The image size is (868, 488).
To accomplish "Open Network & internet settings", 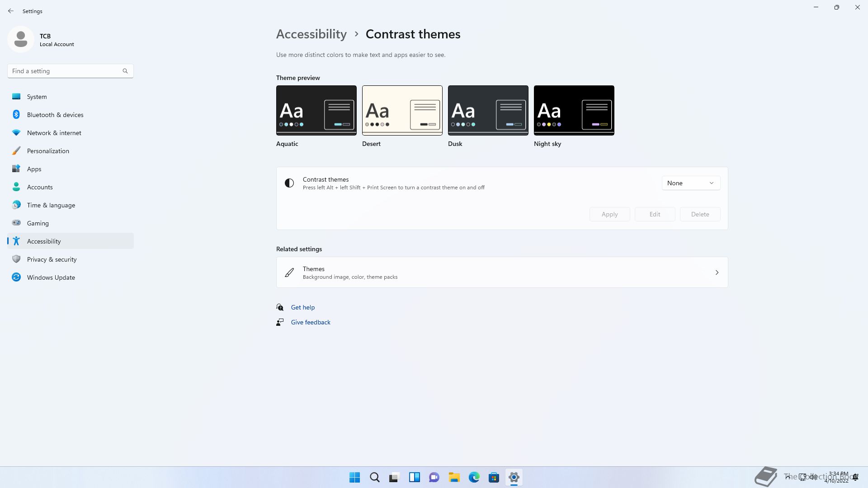I will 54,133.
